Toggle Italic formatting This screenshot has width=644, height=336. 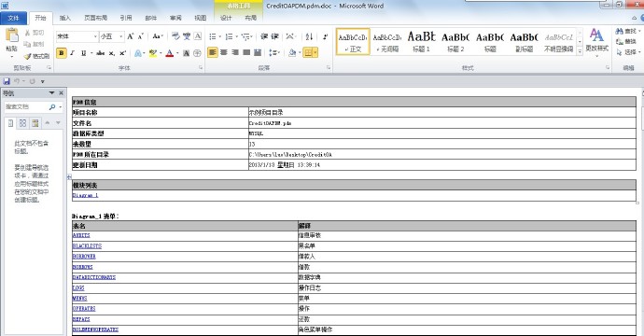coord(72,53)
